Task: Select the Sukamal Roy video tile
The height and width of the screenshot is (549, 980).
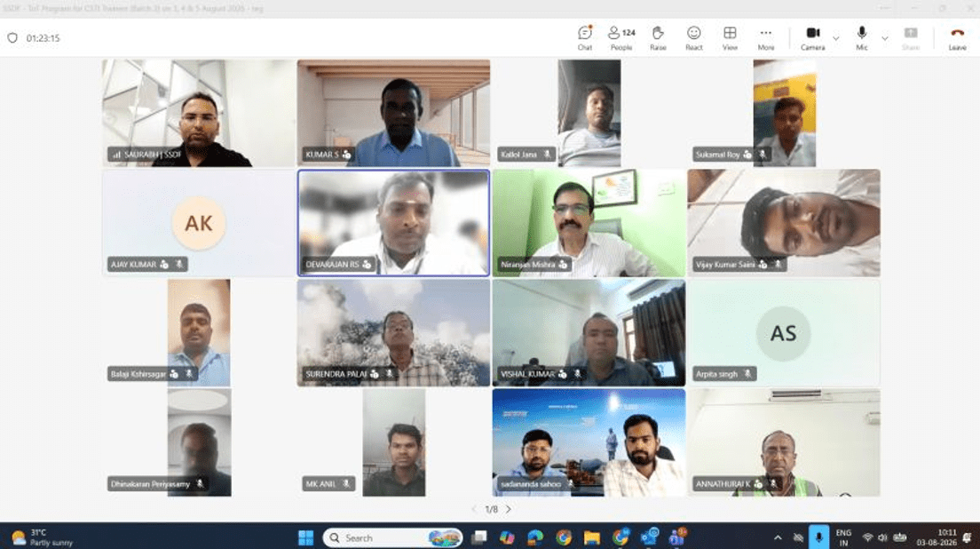Action: click(x=784, y=113)
